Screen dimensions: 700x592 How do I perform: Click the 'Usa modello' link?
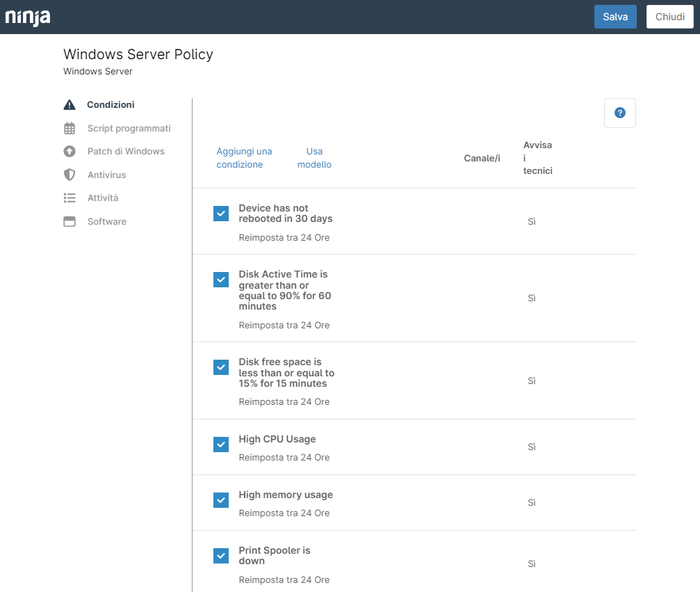(x=314, y=158)
